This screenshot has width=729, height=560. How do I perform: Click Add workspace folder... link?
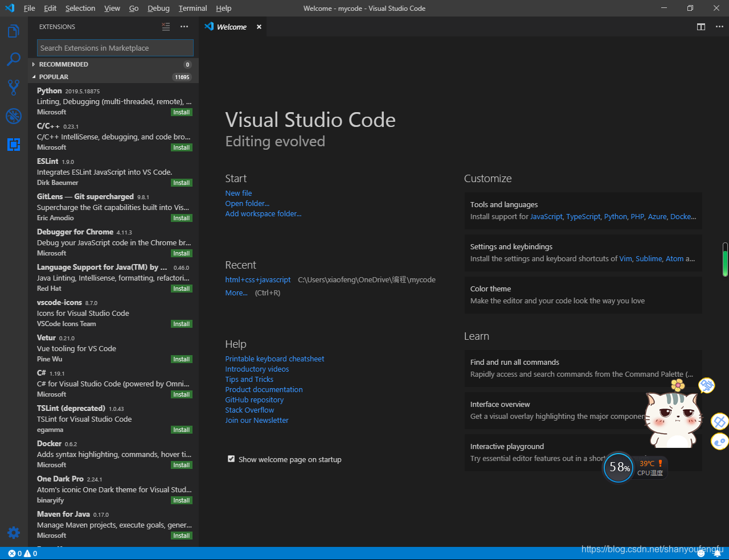[x=263, y=213]
